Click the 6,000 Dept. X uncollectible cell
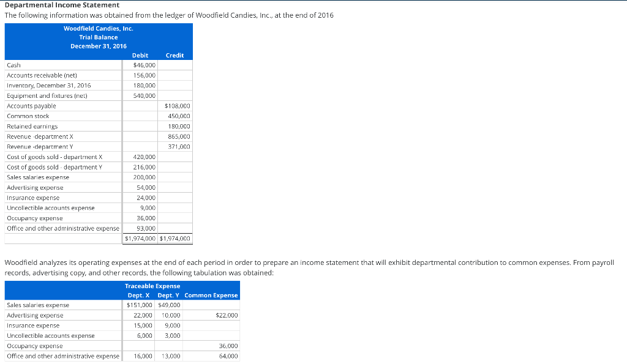The image size is (627, 364). 145,336
